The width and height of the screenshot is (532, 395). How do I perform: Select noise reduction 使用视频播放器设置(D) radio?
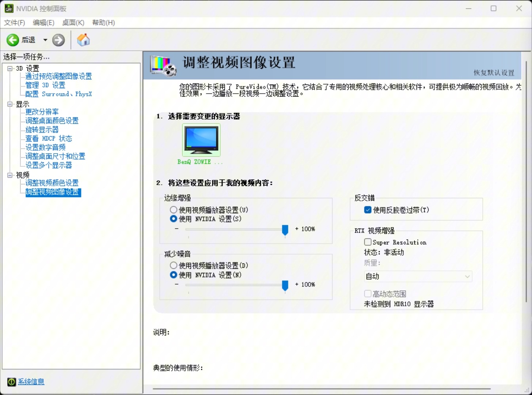coord(174,266)
